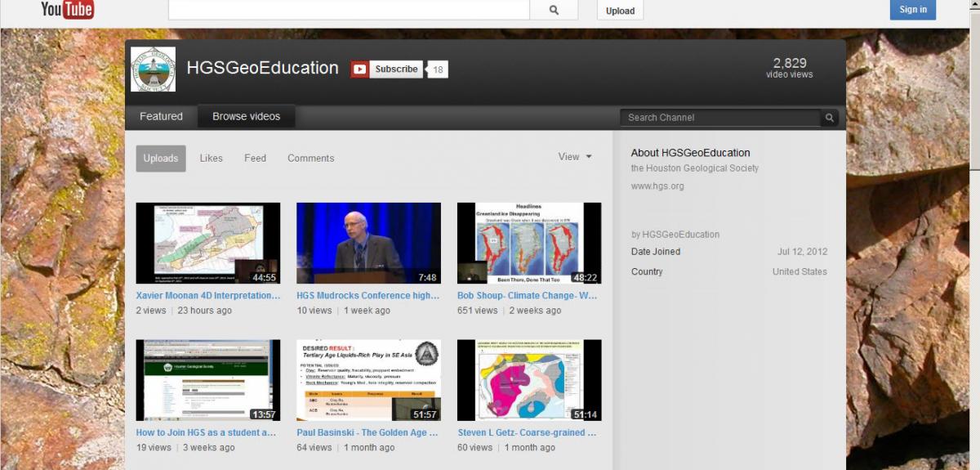The image size is (980, 470).
Task: Click the 13:57 duration badge
Action: pos(264,414)
